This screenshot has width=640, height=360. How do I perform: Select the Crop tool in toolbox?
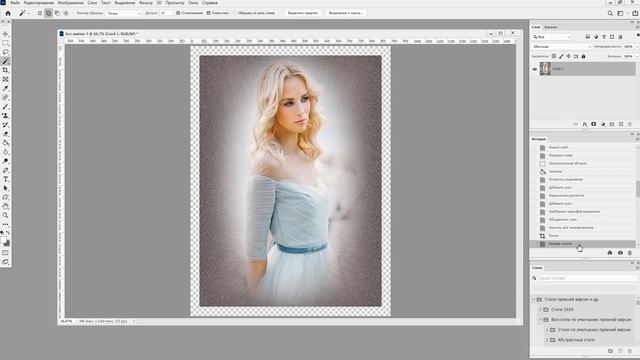[x=5, y=70]
